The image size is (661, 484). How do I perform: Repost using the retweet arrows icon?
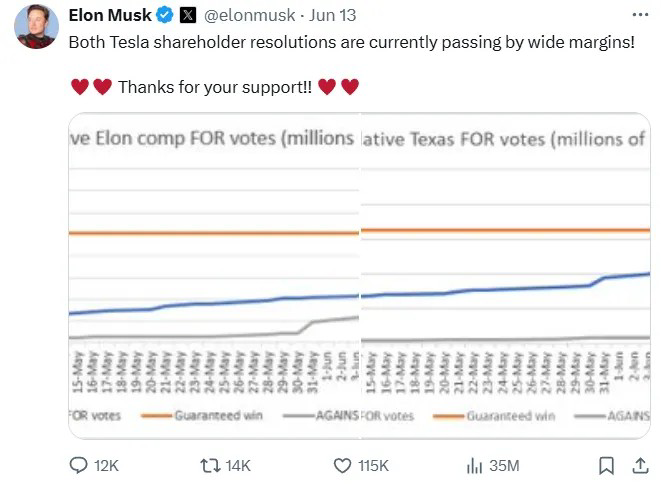pos(210,465)
